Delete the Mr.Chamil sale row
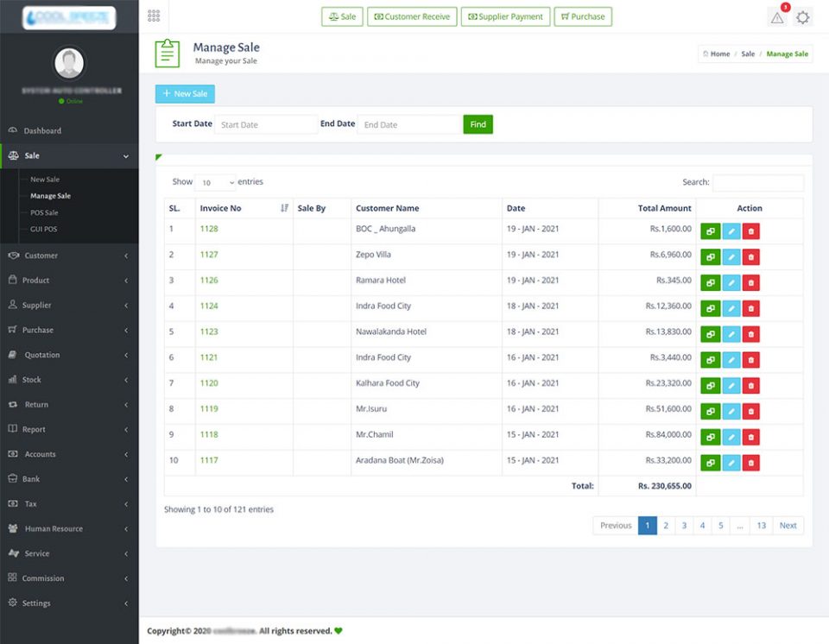The width and height of the screenshot is (829, 644). tap(750, 438)
